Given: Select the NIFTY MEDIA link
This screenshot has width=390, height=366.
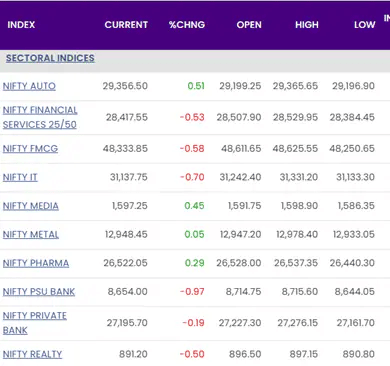Looking at the screenshot, I should (31, 206).
